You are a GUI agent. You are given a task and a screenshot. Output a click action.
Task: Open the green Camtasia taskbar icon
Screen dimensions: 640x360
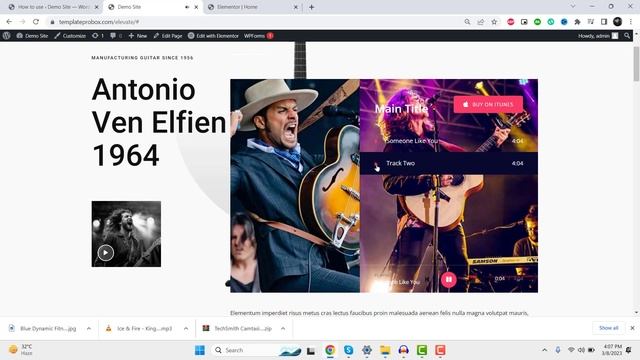click(422, 350)
